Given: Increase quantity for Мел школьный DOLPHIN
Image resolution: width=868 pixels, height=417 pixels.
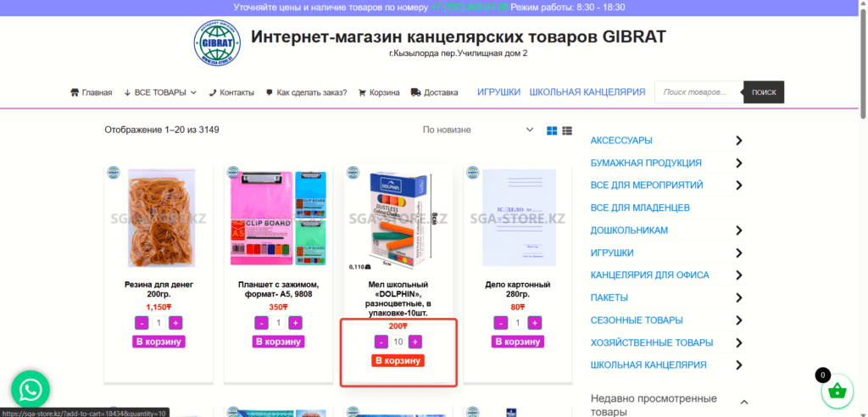Looking at the screenshot, I should (x=415, y=342).
